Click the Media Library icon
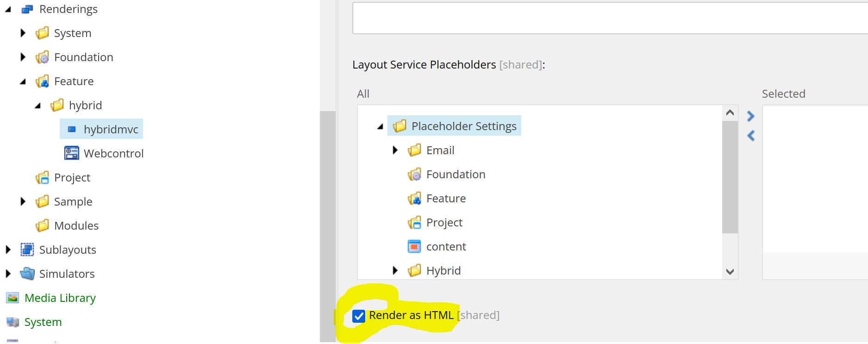Image resolution: width=868 pixels, height=344 pixels. pos(12,298)
